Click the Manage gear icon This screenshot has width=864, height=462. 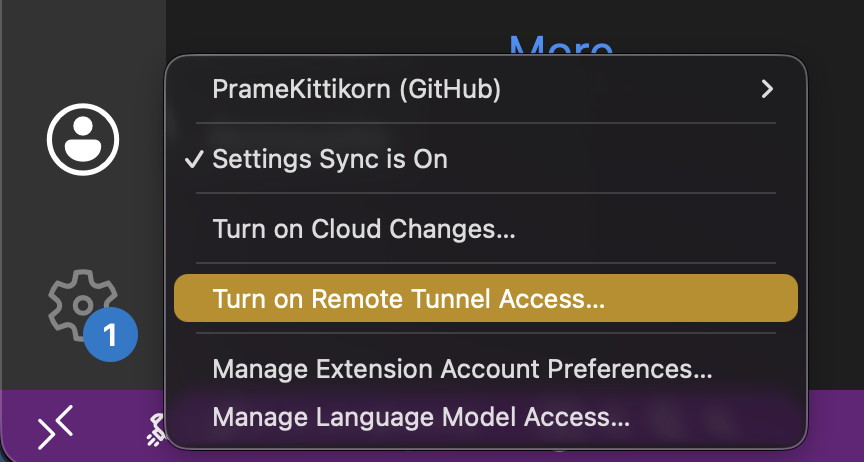81,304
